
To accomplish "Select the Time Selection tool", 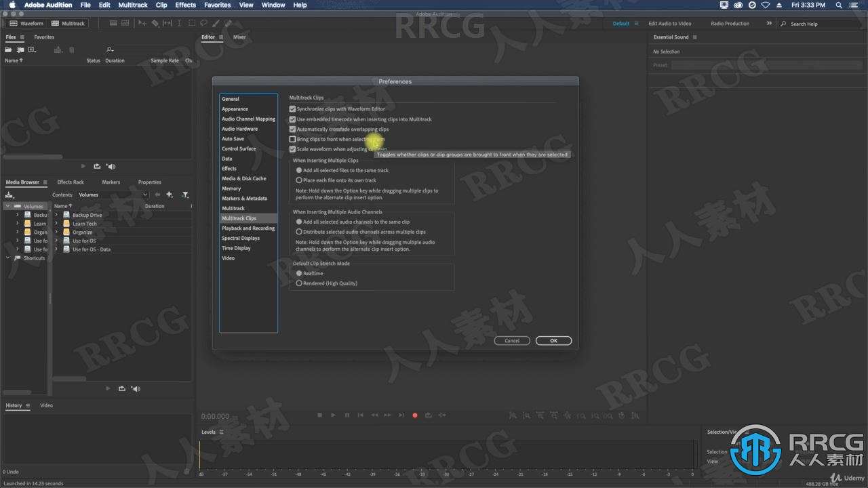I will point(179,23).
